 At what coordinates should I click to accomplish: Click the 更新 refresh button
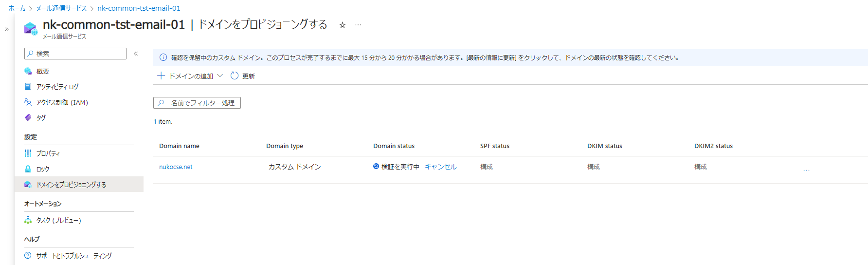coord(242,76)
